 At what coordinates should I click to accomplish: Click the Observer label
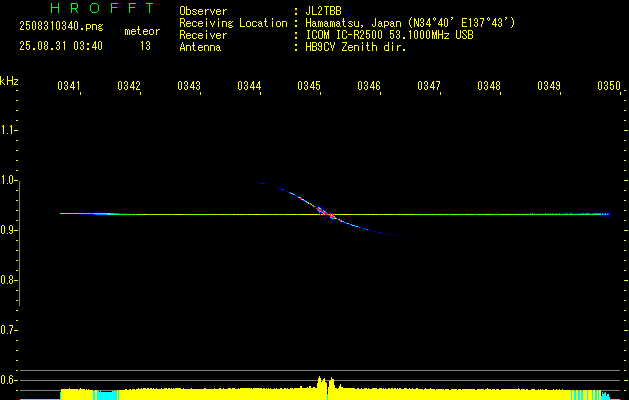(203, 11)
